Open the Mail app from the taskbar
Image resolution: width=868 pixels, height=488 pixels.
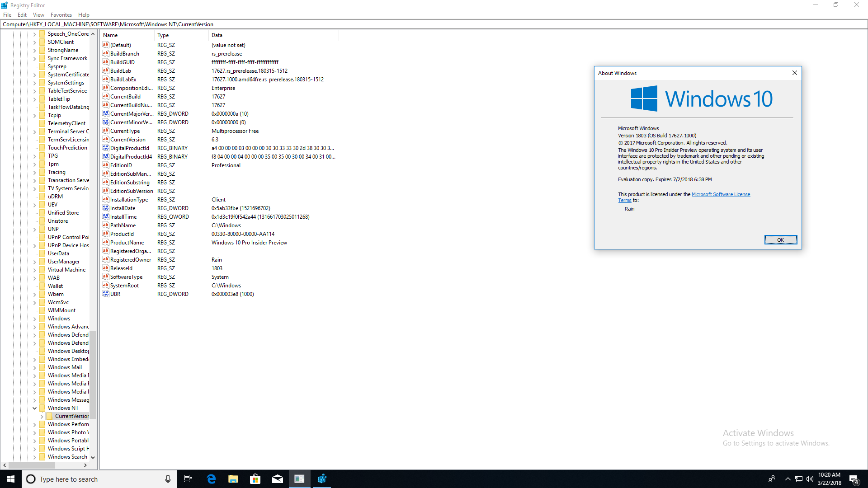click(x=278, y=479)
